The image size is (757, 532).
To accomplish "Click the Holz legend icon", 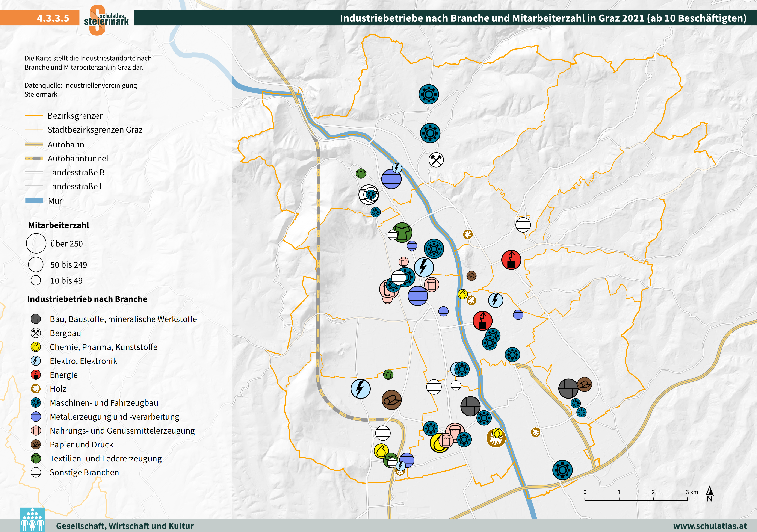I will click(x=36, y=389).
